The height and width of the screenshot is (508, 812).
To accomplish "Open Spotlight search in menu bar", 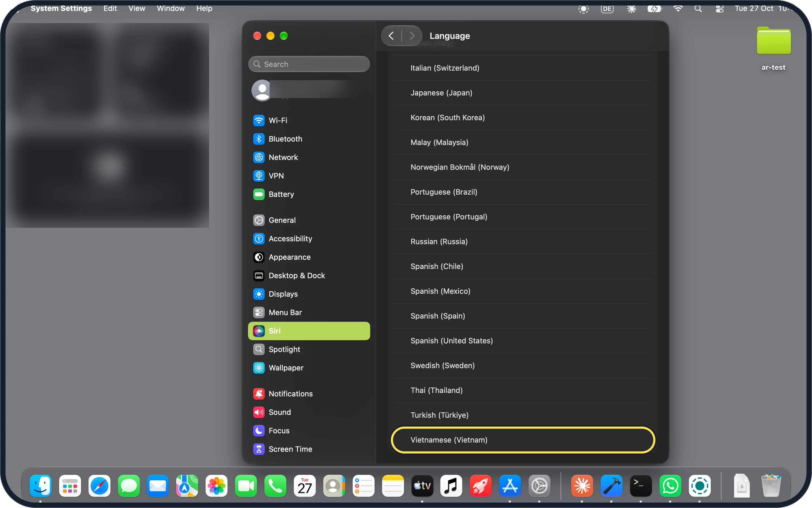I will (698, 9).
